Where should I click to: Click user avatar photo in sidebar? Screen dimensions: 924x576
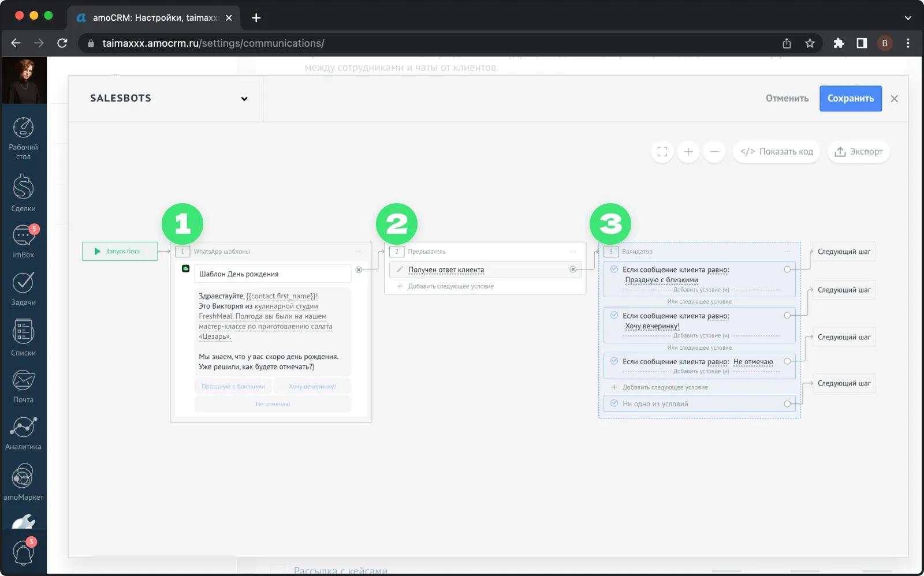tap(24, 81)
